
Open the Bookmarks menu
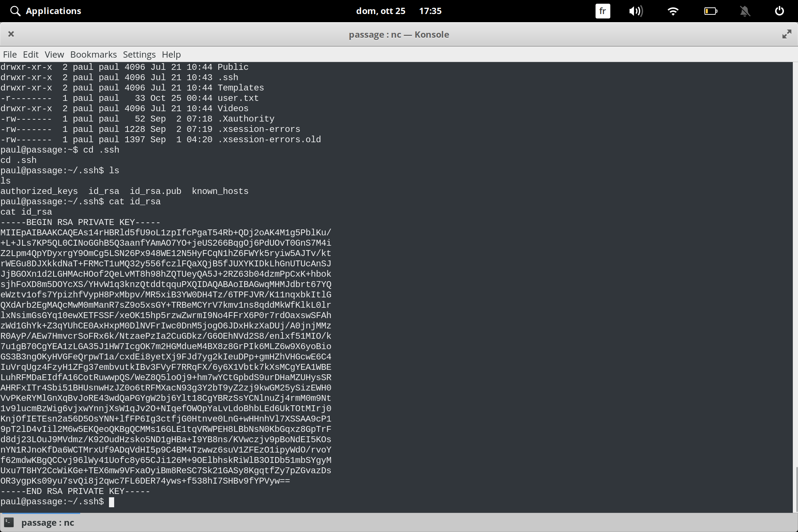tap(93, 54)
